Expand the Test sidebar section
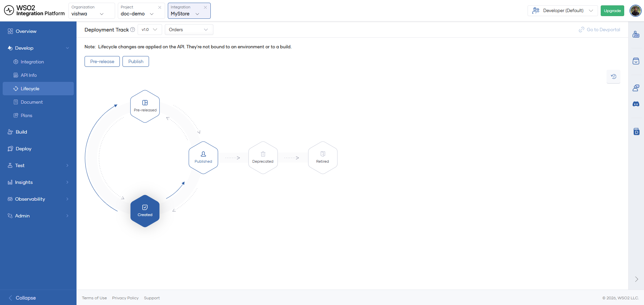The width and height of the screenshot is (644, 305). pyautogui.click(x=38, y=165)
